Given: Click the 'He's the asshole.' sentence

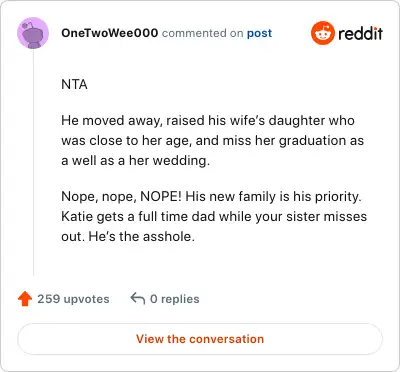Looking at the screenshot, I should [x=142, y=236].
